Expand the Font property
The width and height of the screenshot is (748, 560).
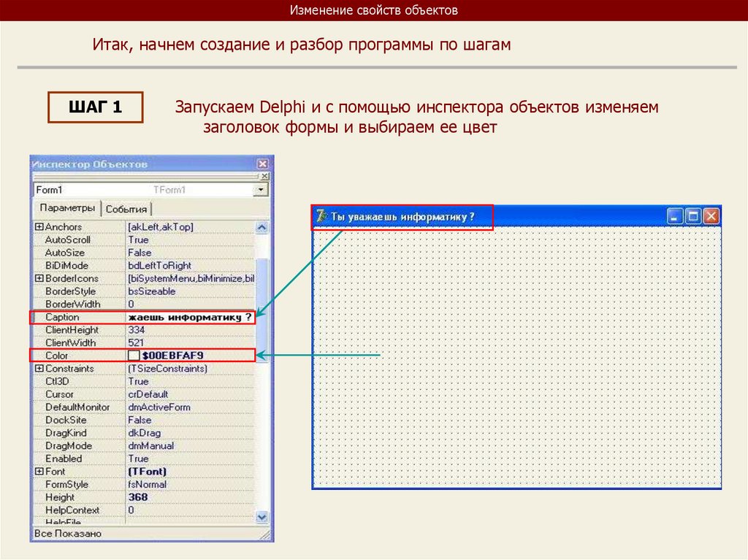(39, 472)
